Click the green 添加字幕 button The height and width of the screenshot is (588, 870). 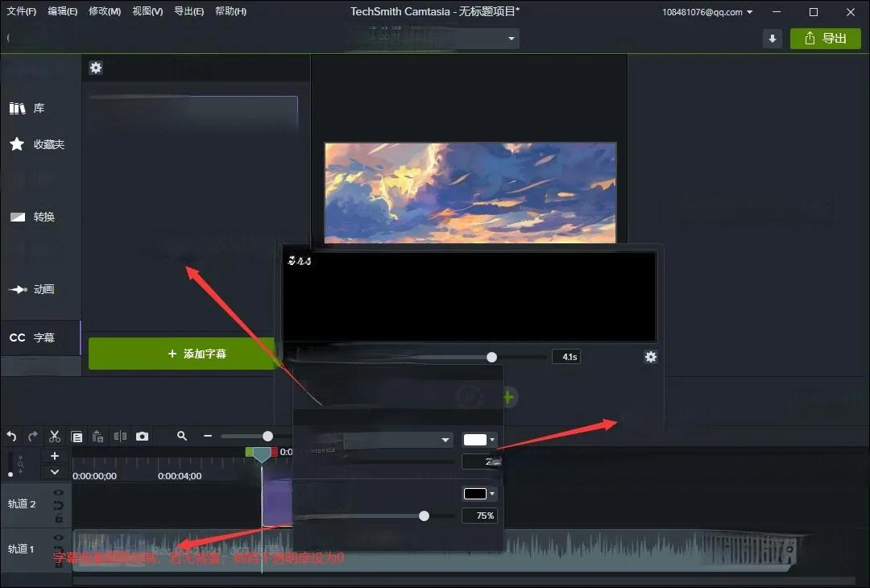181,354
